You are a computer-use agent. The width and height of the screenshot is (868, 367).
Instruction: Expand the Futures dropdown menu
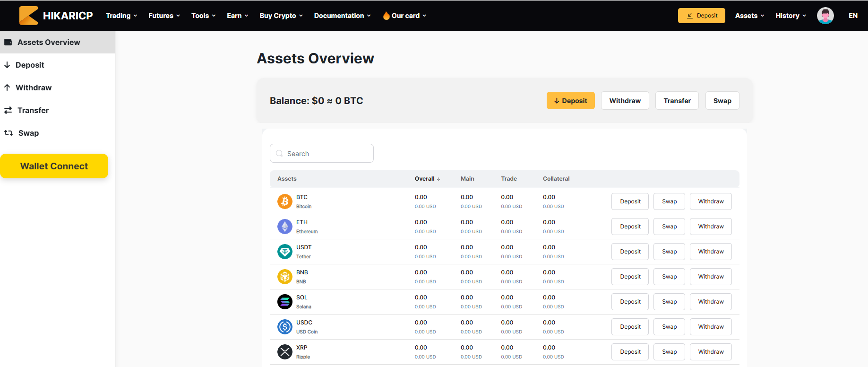[x=164, y=16]
